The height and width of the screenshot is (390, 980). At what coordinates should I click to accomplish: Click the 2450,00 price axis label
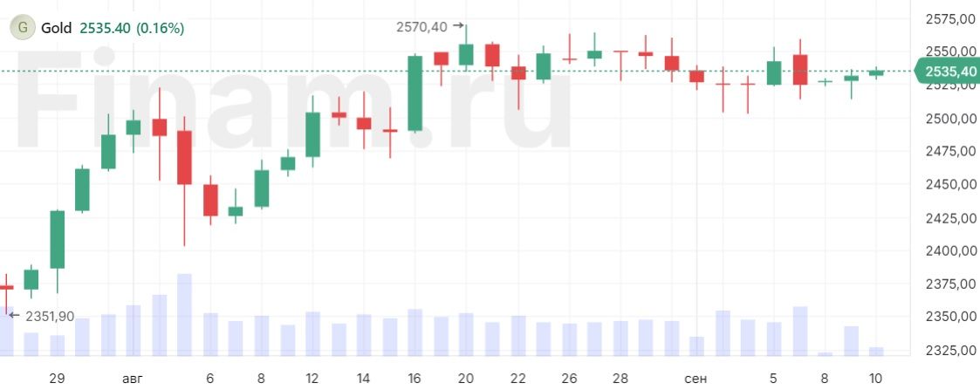tap(952, 185)
